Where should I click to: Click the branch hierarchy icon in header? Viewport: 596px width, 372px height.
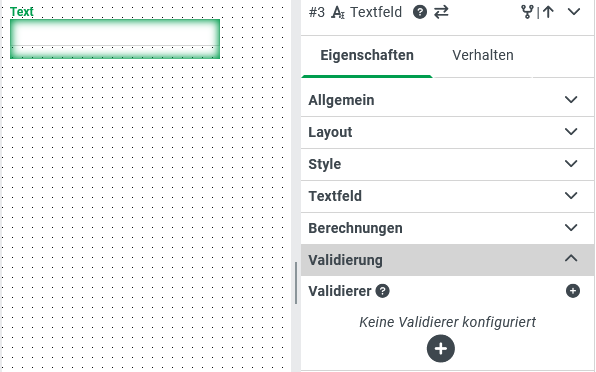point(527,12)
